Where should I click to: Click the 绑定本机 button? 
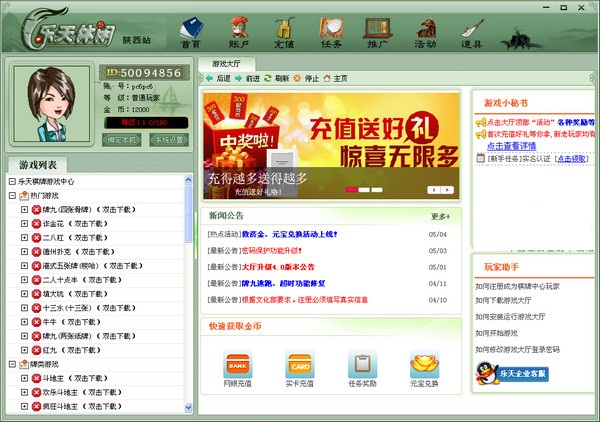tap(121, 140)
